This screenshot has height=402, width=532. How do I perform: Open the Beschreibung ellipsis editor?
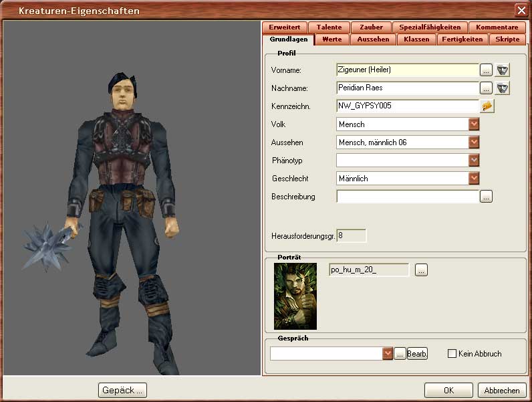pos(486,197)
